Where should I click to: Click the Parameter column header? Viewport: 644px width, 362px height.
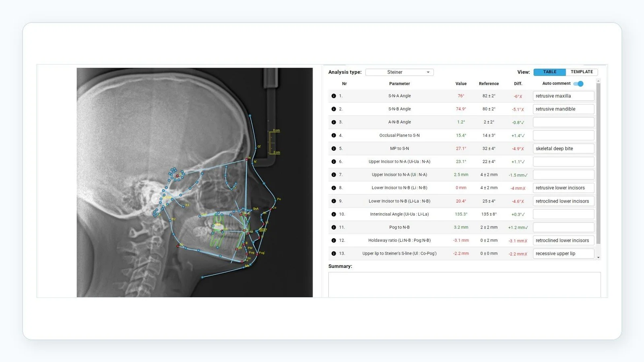tap(399, 84)
